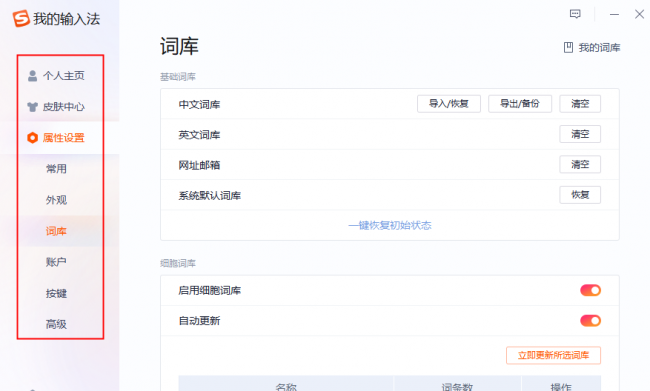This screenshot has height=391, width=650.
Task: Clear the 英文词库 with 清空
Action: pos(580,134)
